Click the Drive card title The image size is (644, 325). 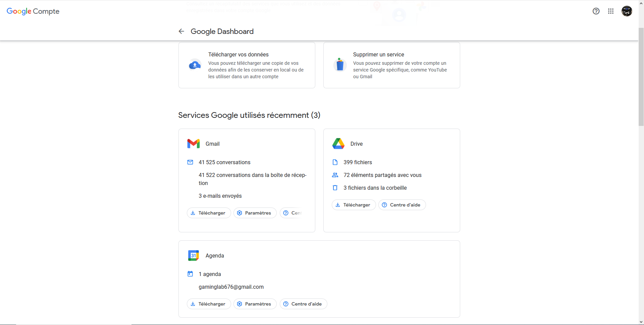click(x=357, y=144)
